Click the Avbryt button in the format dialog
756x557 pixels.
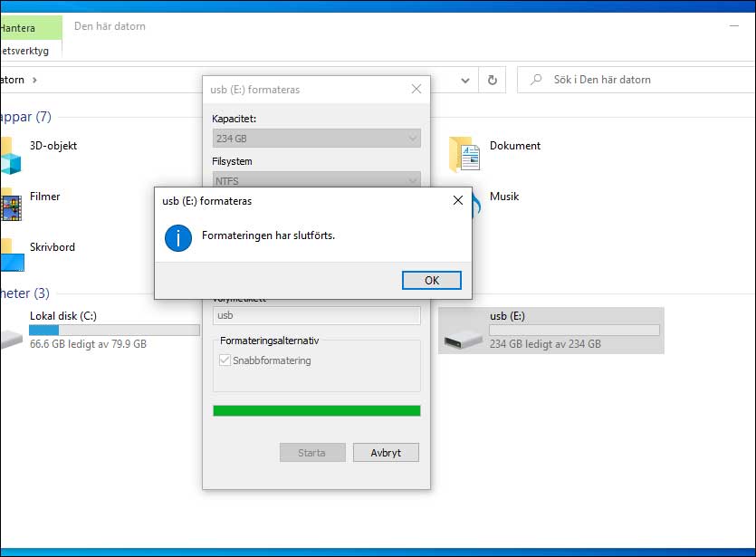pyautogui.click(x=386, y=452)
